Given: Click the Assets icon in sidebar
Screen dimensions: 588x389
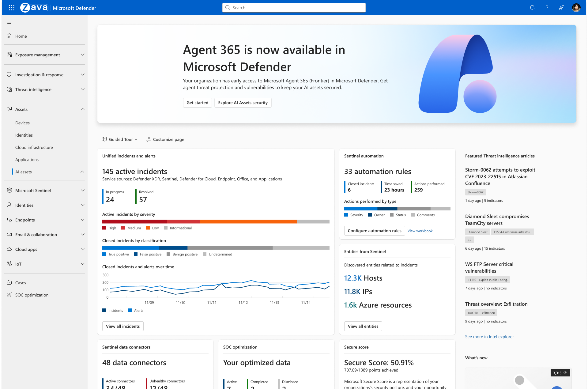Looking at the screenshot, I should [9, 109].
